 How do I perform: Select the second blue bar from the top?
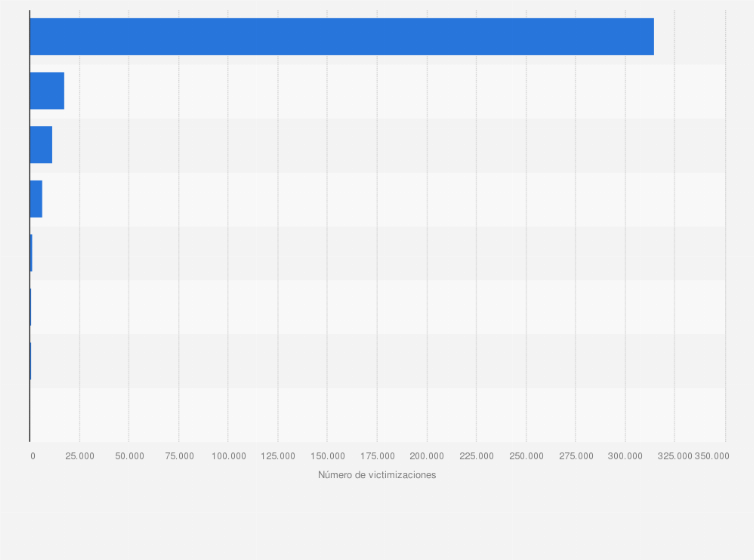point(47,91)
